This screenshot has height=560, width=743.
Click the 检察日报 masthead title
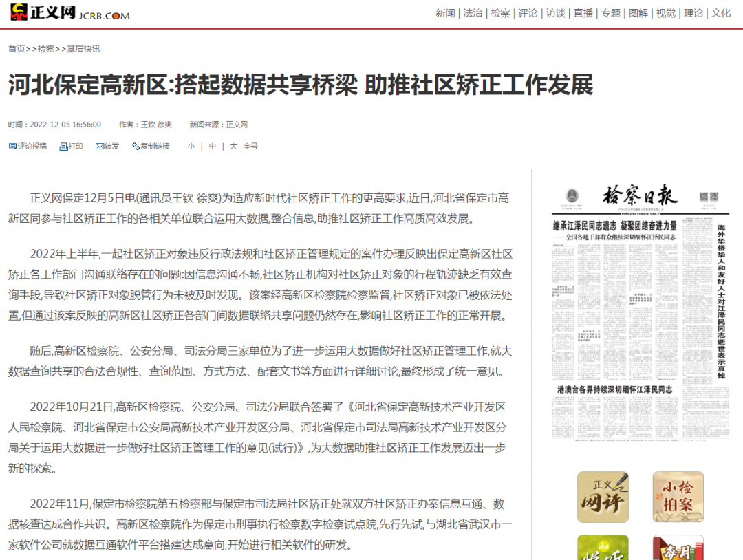point(640,195)
